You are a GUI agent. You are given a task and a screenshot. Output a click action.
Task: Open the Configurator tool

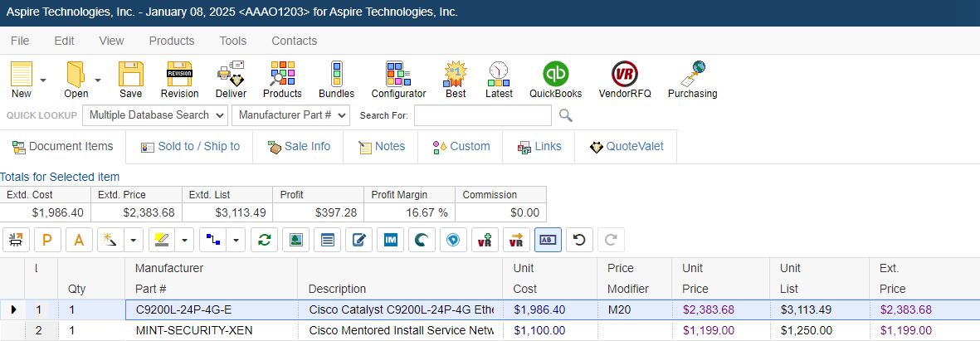(398, 79)
